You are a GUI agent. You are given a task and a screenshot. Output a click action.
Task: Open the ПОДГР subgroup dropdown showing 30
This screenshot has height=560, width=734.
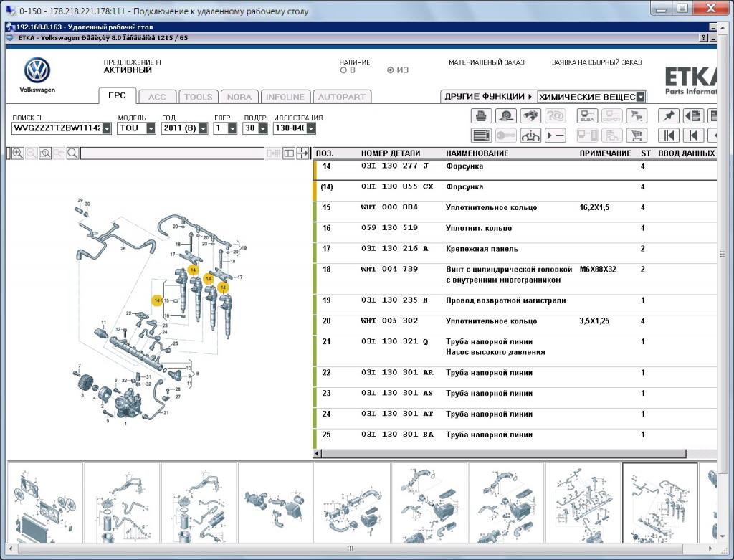click(262, 128)
